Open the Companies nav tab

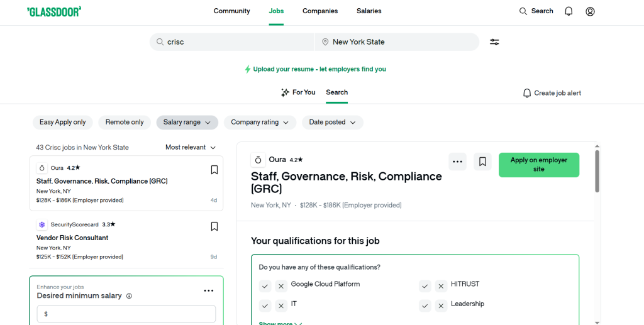(x=320, y=11)
